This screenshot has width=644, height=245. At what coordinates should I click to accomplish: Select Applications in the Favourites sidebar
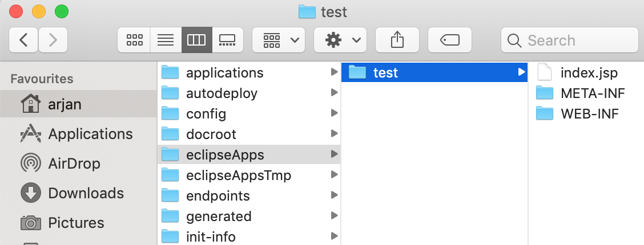(x=90, y=134)
